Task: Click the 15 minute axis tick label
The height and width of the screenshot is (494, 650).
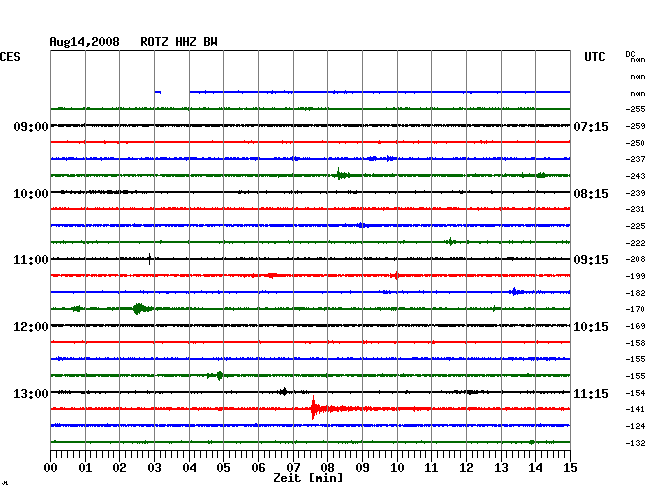Action: [x=570, y=468]
